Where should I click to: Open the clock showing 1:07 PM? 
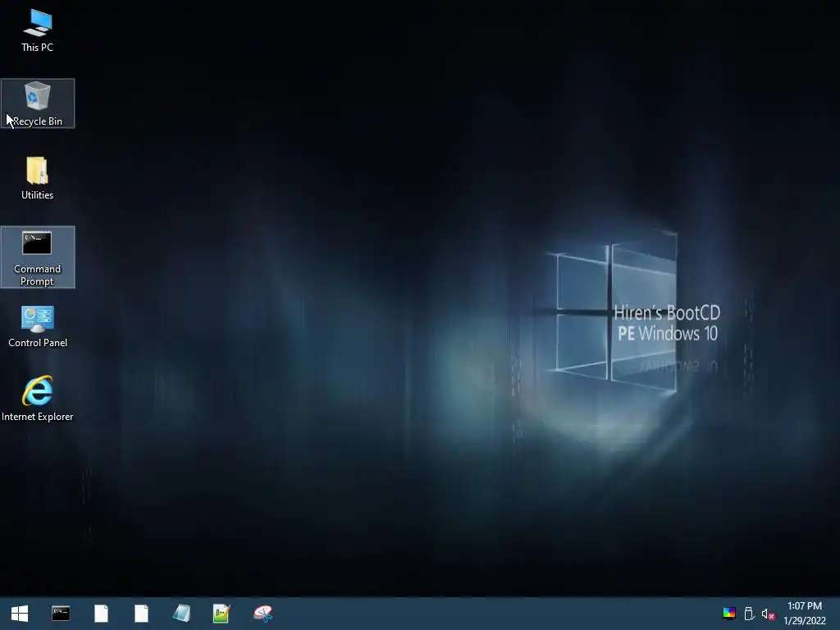(805, 606)
